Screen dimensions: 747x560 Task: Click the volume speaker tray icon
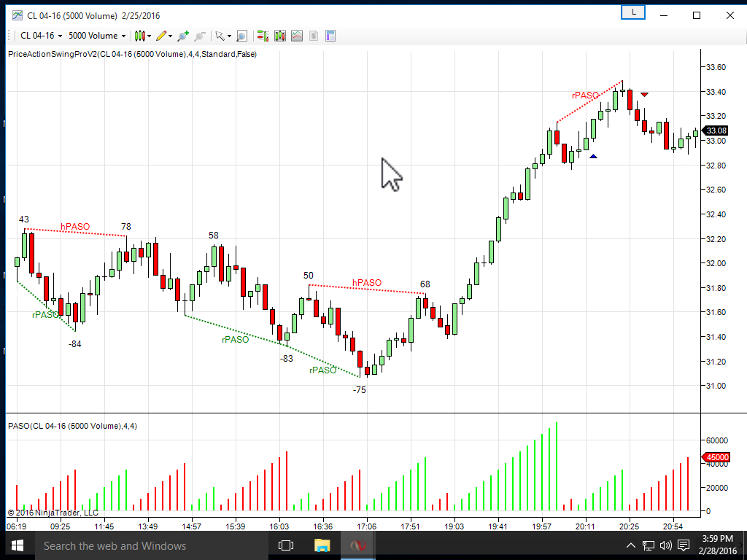coord(665,545)
